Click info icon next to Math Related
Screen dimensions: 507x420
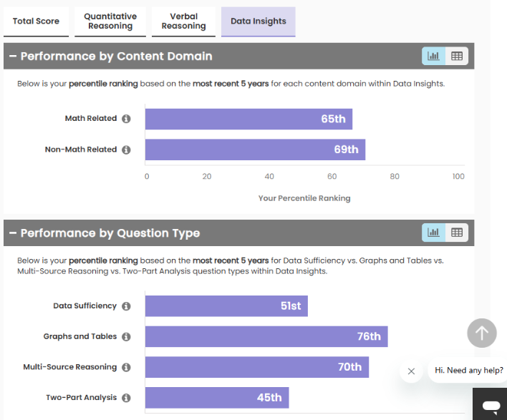point(126,119)
